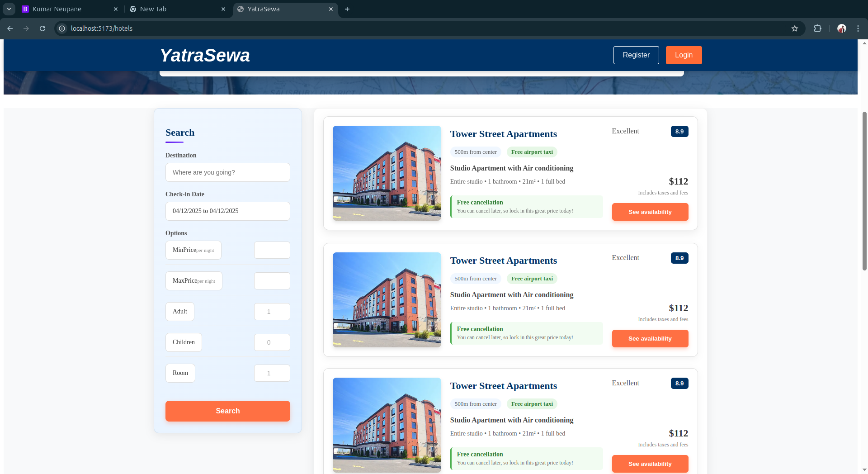Click the browser back arrow

10,28
